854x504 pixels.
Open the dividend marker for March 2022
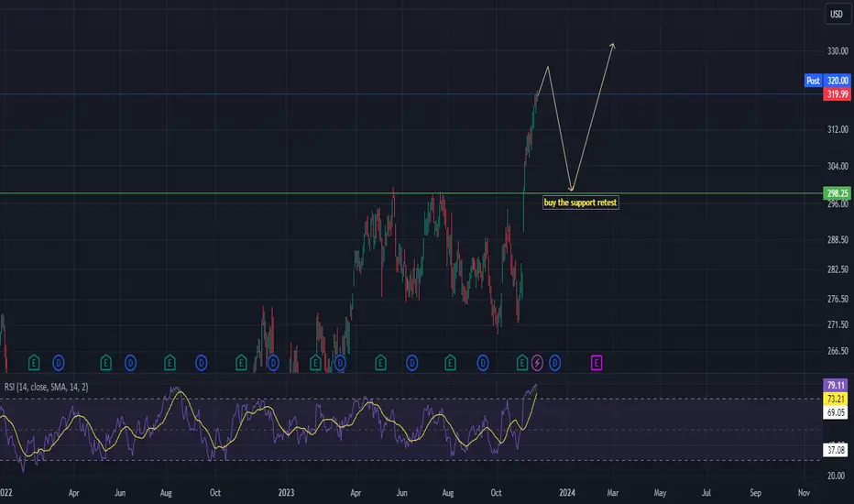[59, 362]
